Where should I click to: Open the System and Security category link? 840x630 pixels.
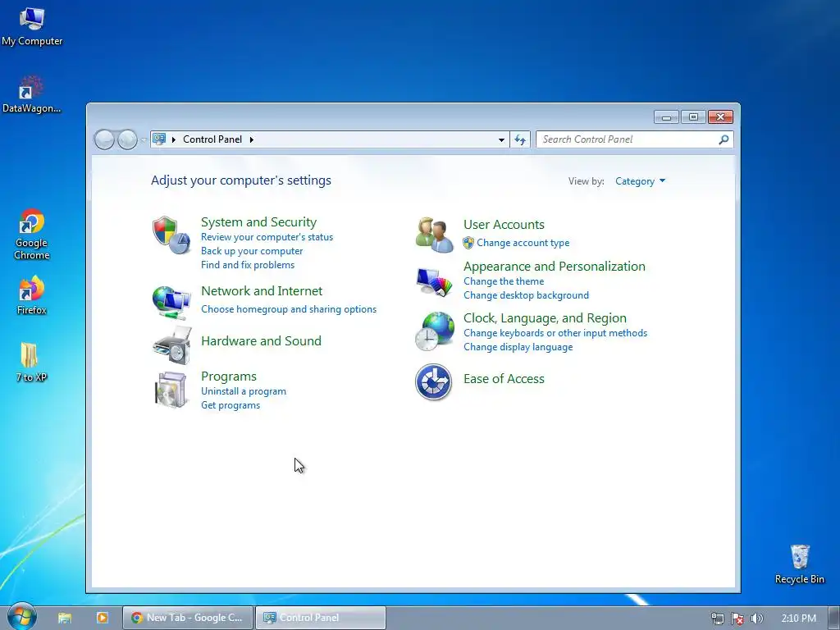(x=258, y=221)
